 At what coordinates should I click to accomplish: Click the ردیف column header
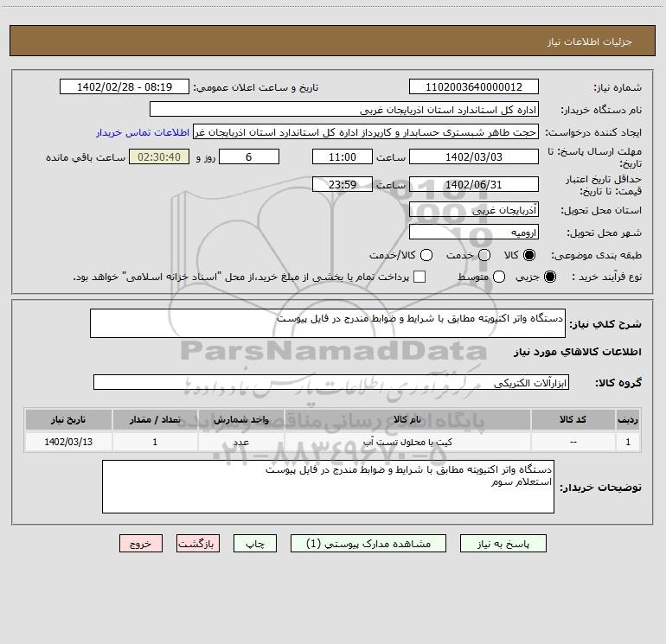tap(628, 419)
